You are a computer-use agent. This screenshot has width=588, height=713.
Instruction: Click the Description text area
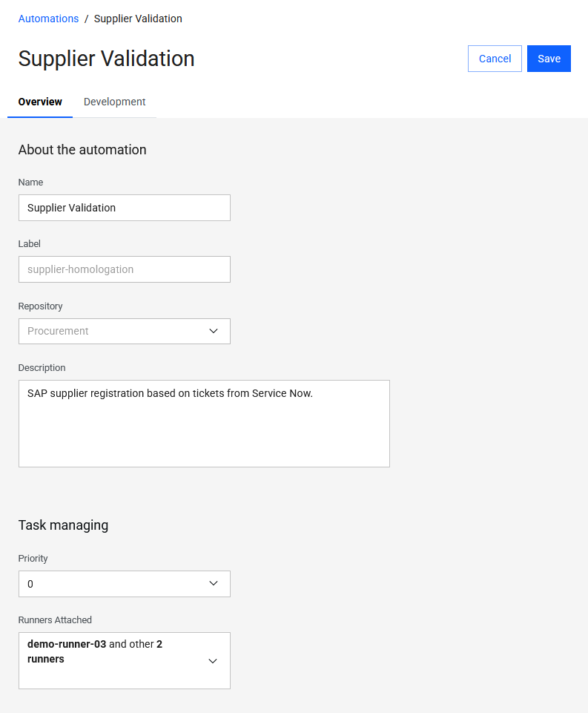click(x=204, y=423)
